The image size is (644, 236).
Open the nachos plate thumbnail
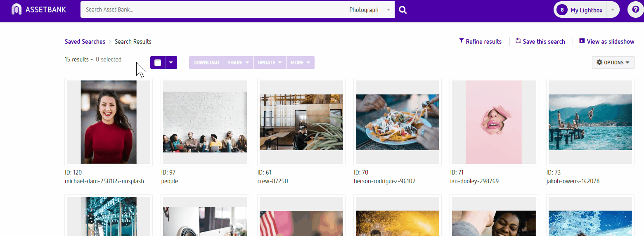point(398,122)
